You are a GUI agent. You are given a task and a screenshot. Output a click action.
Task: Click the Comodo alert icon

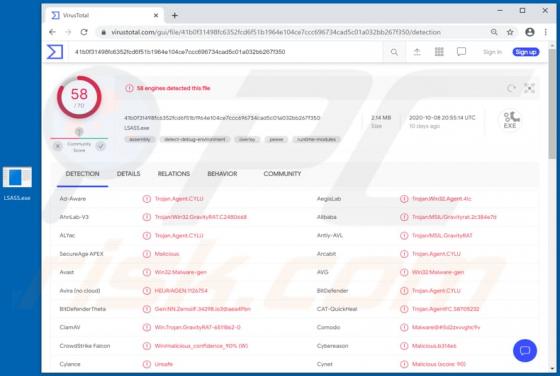(404, 327)
